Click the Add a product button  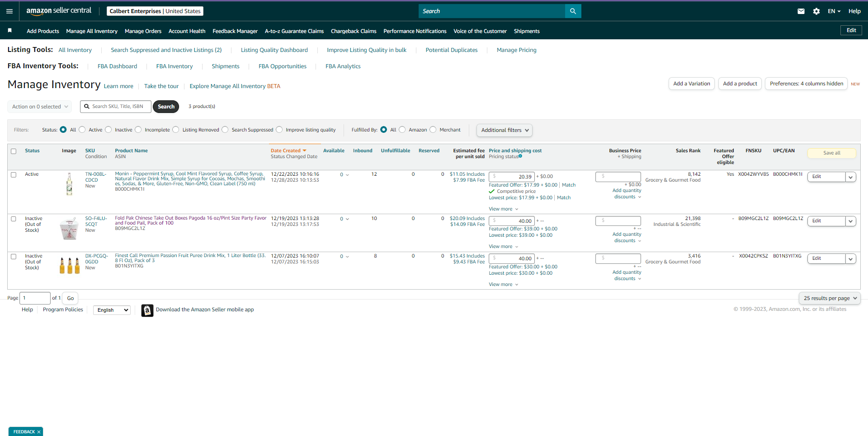pos(740,84)
